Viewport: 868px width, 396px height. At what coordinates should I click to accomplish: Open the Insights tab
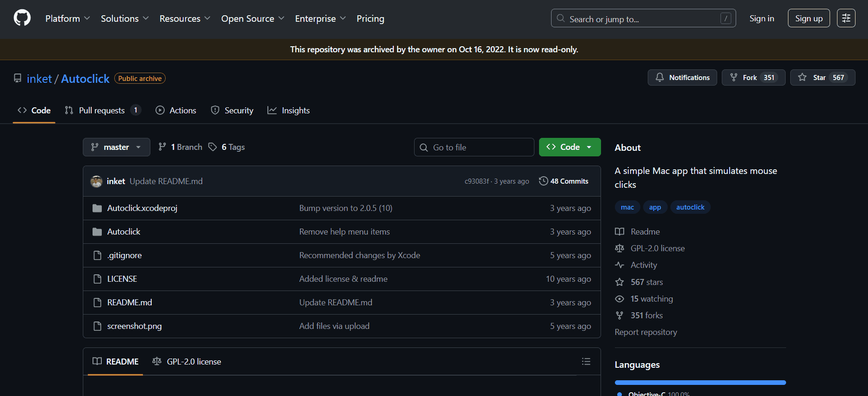tap(289, 111)
